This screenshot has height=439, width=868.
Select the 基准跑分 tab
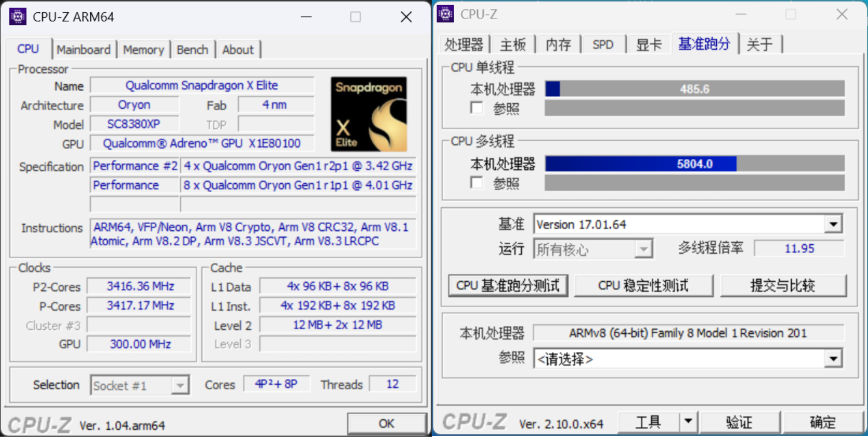(704, 44)
